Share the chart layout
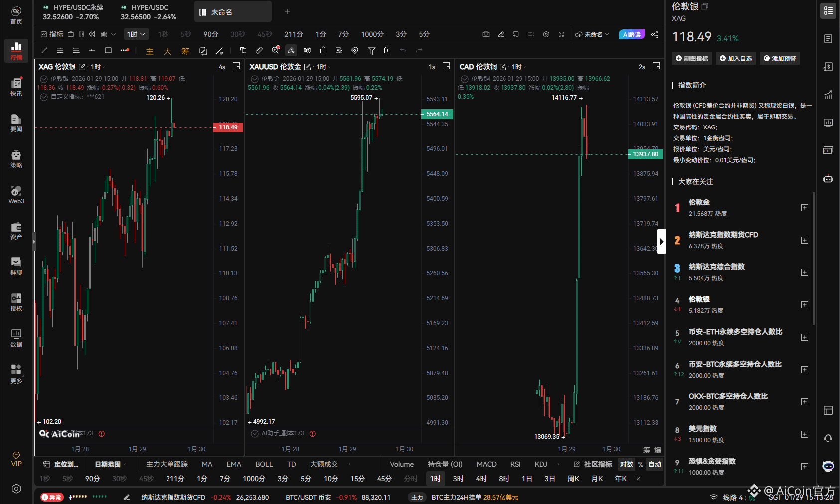Viewport: 840px width, 504px height. 655,34
